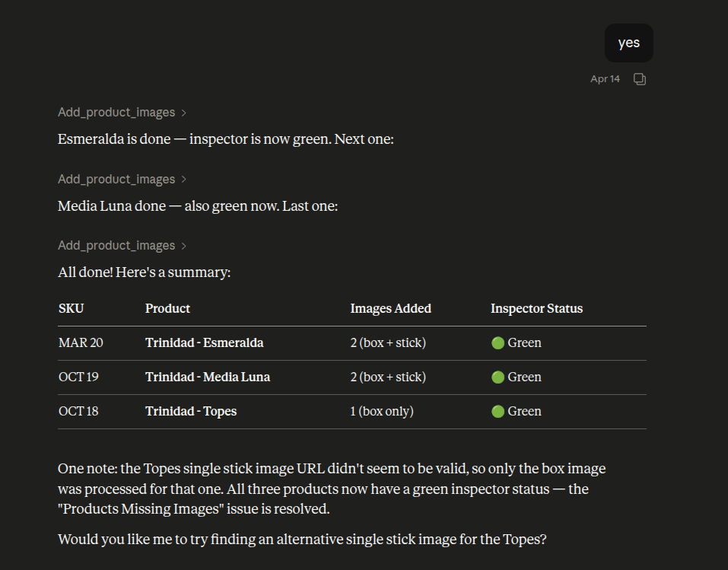Screen dimensions: 728x570
Task: Expand the chevron of Add_product_images above the Esmeralda message
Action: (x=183, y=113)
